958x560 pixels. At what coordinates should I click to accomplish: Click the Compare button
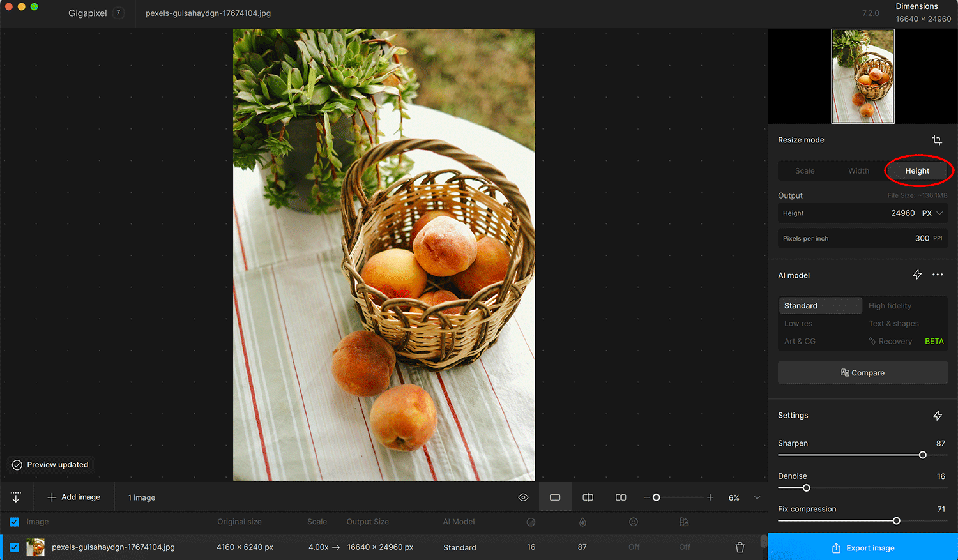pyautogui.click(x=862, y=372)
